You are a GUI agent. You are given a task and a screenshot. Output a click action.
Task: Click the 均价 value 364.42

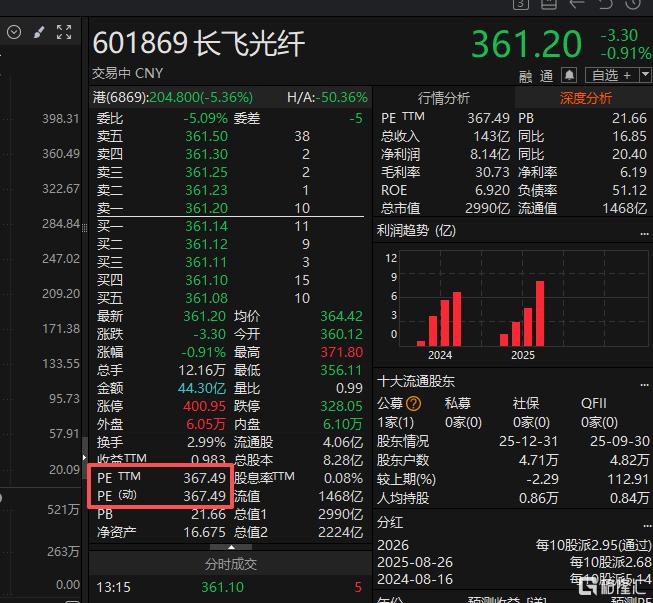point(341,316)
